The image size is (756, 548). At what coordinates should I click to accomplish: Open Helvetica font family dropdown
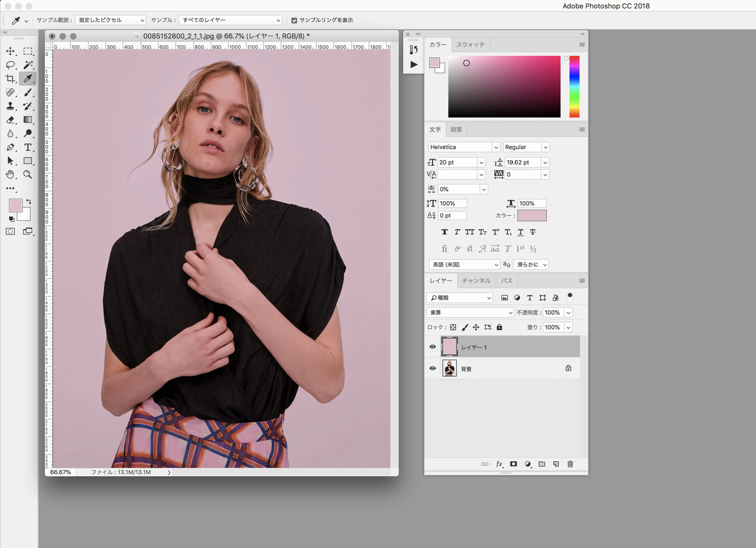click(496, 147)
